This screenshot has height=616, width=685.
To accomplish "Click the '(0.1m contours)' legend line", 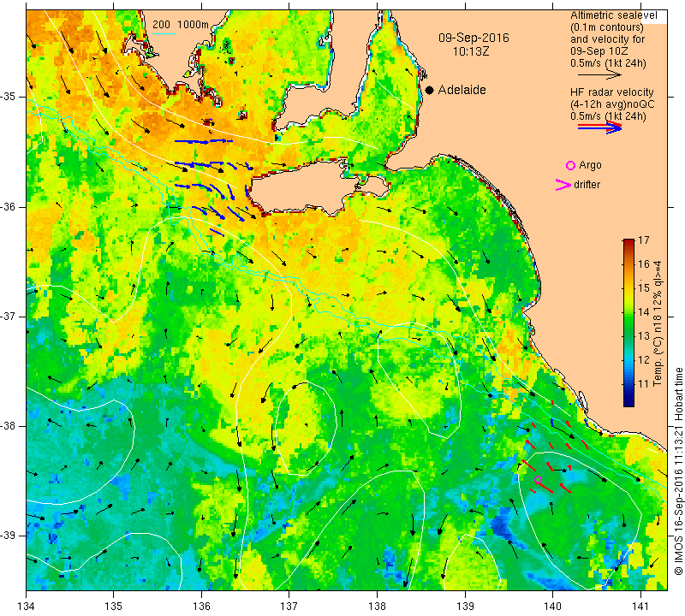I will click(606, 27).
